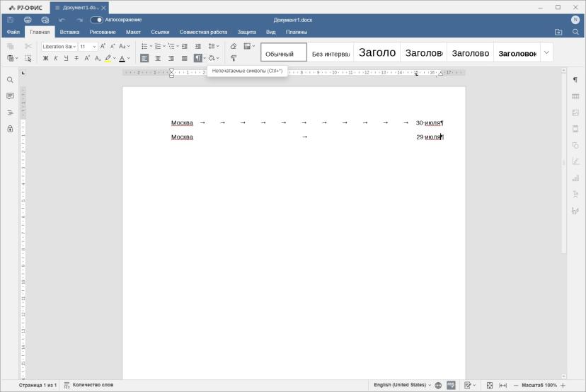Click the clear formatting eraser icon
Viewport: 586px width, 392px height.
pos(234,46)
